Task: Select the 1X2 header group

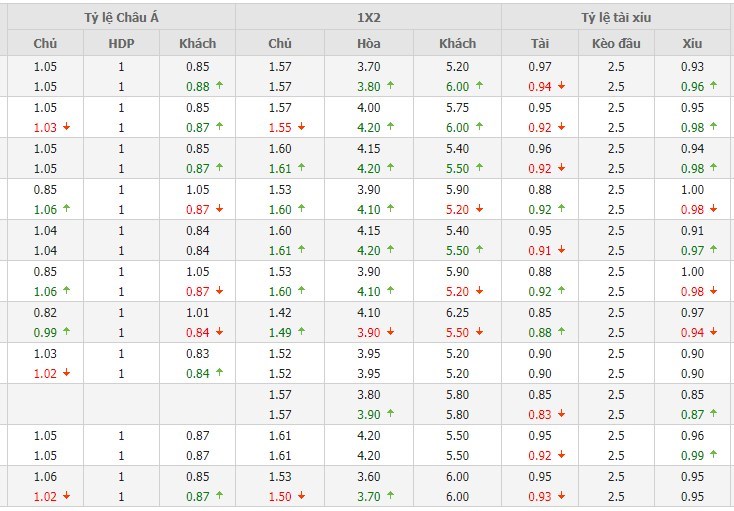Action: click(x=368, y=18)
